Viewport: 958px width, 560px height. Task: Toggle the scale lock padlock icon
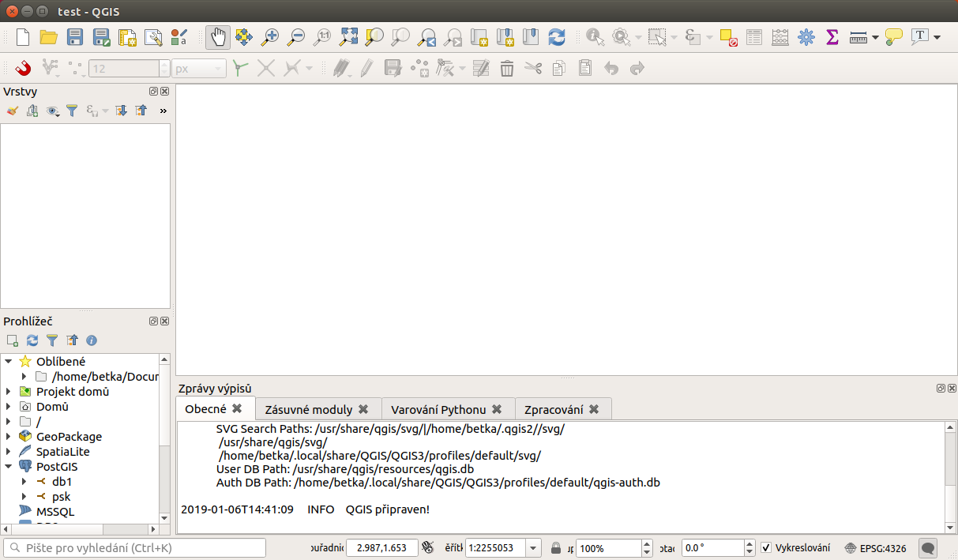556,547
